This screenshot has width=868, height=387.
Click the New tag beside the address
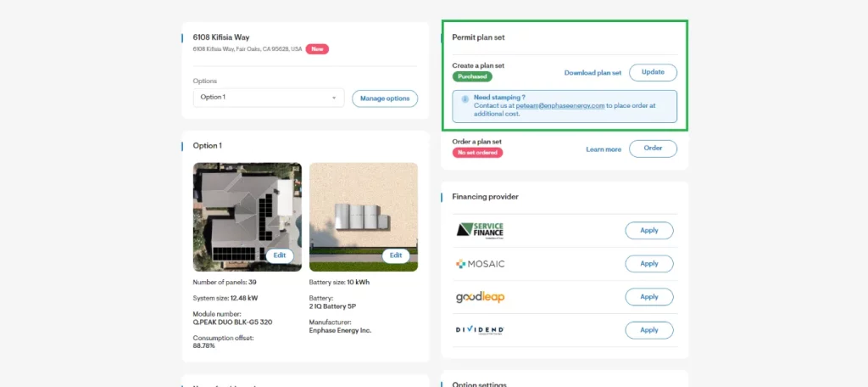pyautogui.click(x=317, y=49)
